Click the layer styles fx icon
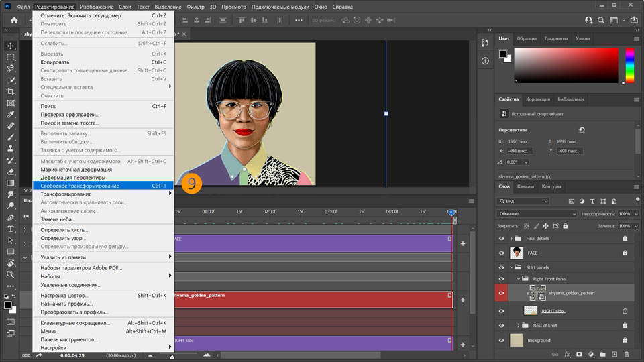 tap(567, 354)
